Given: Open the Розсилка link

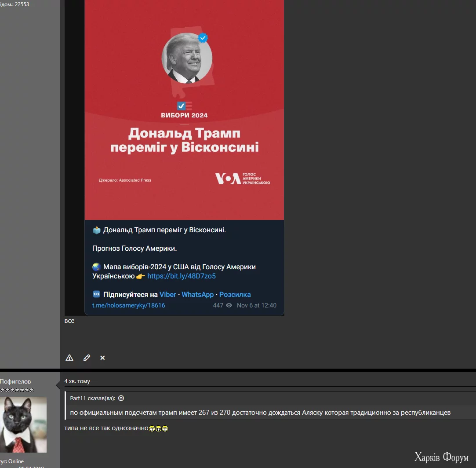Looking at the screenshot, I should [235, 294].
